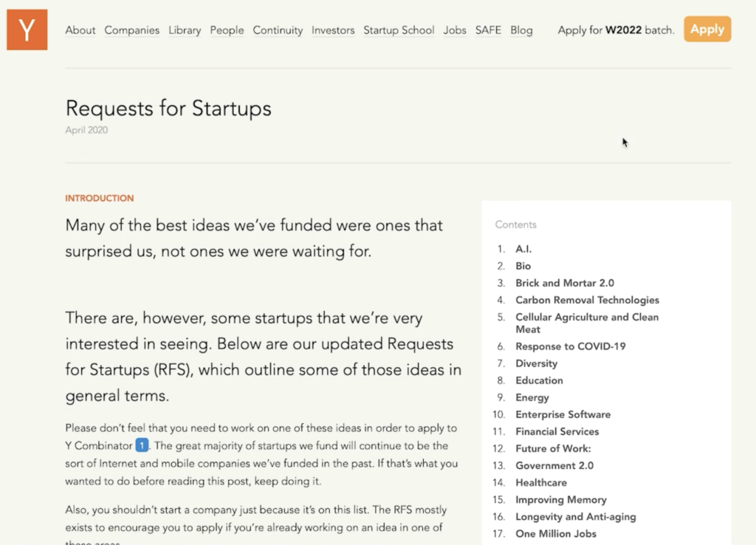Open the Jobs page

(x=454, y=30)
